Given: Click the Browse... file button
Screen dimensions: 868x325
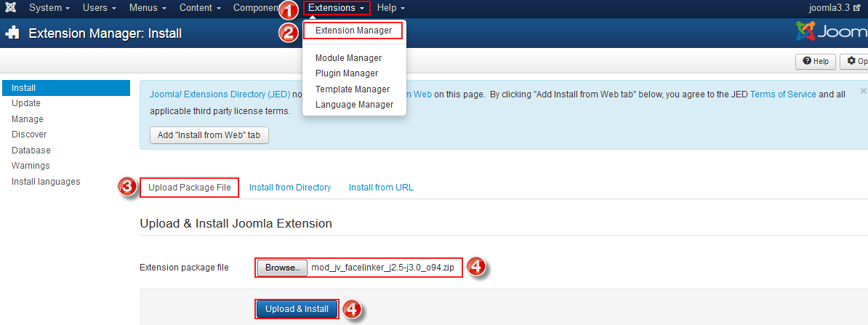Looking at the screenshot, I should pyautogui.click(x=282, y=268).
